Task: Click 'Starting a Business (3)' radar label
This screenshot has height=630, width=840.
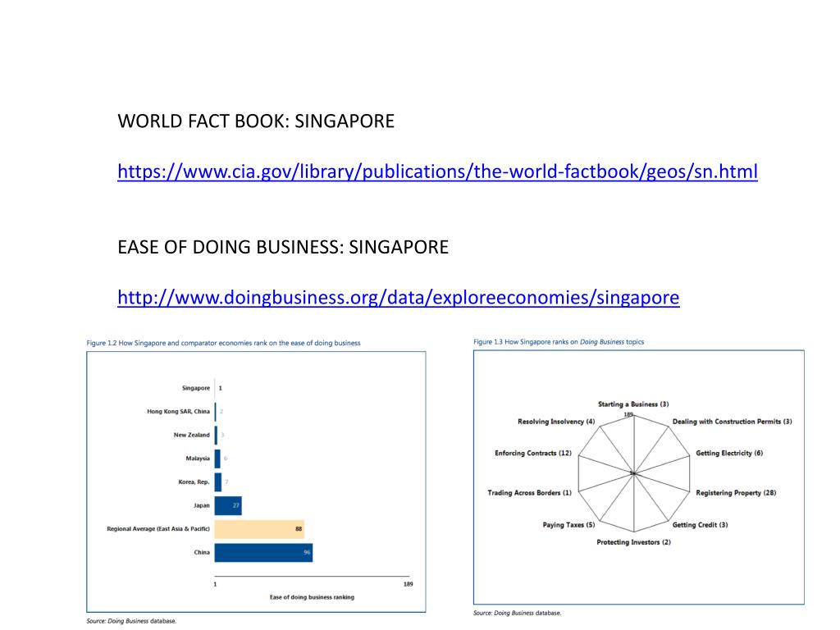Action: tap(633, 404)
